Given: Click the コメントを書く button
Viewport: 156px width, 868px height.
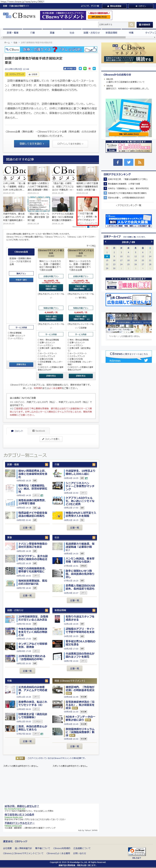Looking at the screenshot, I should coord(51,439).
